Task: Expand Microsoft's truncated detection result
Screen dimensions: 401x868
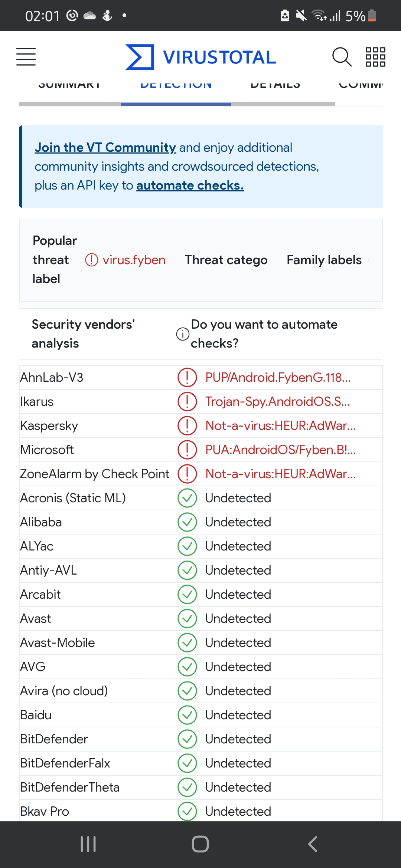Action: (x=280, y=450)
